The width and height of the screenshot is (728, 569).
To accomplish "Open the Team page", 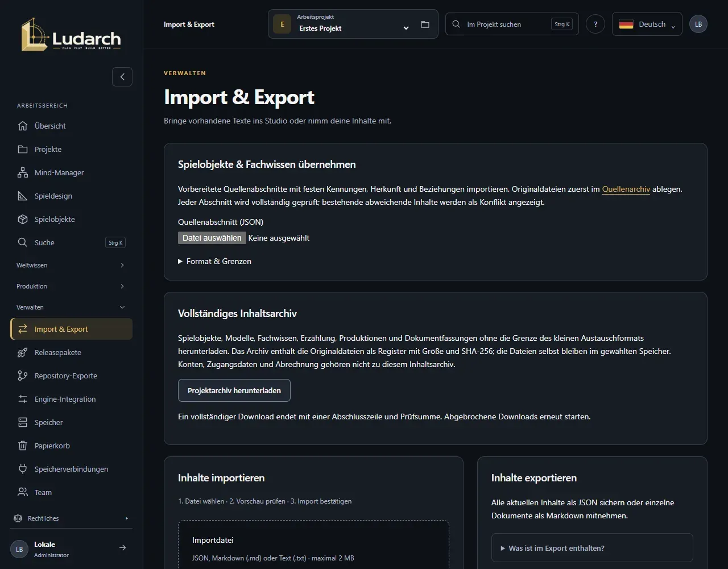I will [72, 492].
